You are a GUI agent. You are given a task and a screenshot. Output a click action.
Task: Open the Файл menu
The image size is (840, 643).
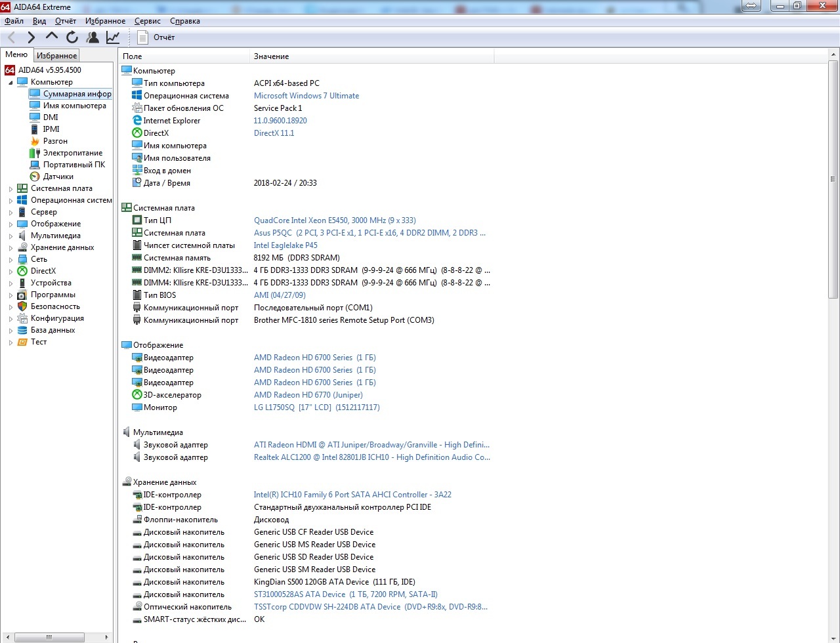coord(14,21)
